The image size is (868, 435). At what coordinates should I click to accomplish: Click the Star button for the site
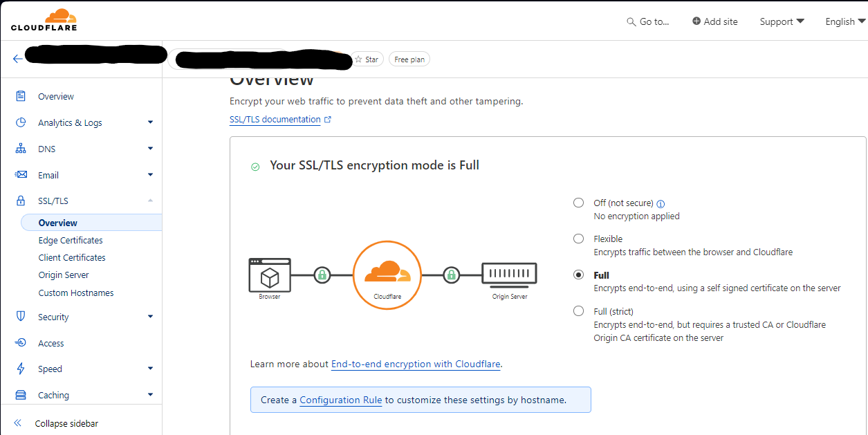367,59
